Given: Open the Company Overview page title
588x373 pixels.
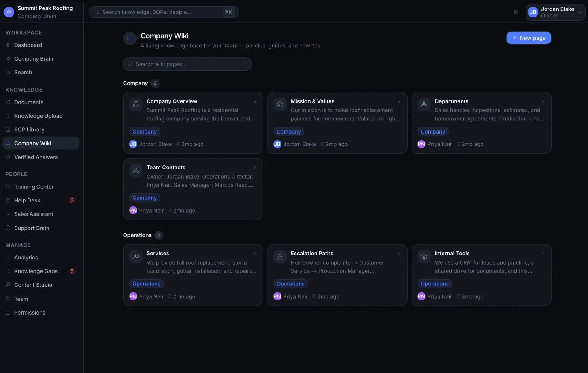Looking at the screenshot, I should (x=172, y=101).
